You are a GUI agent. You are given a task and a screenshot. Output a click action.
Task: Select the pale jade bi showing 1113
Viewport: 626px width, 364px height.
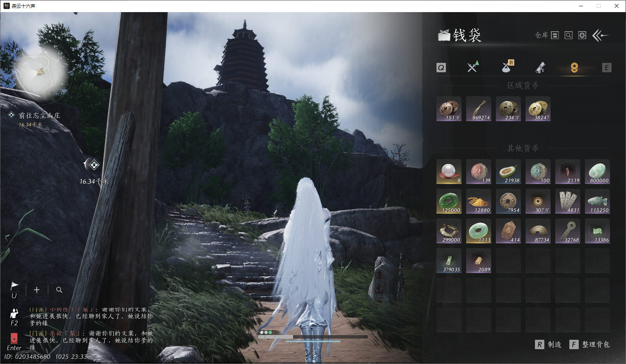(479, 231)
